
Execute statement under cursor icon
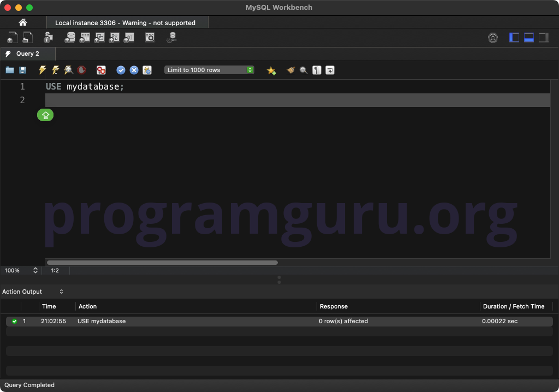55,70
